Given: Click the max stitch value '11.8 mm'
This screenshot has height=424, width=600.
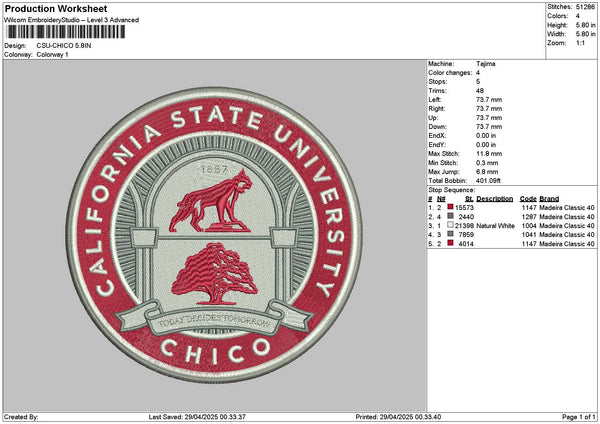Looking at the screenshot, I should coord(489,154).
